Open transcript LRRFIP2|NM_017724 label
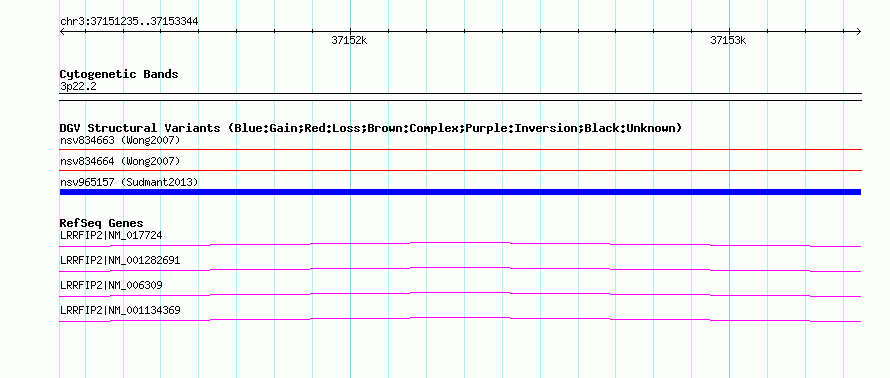This screenshot has width=890, height=378. click(112, 235)
